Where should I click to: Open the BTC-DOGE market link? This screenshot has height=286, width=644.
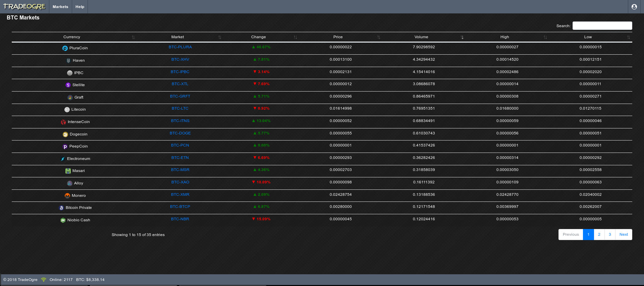point(180,133)
